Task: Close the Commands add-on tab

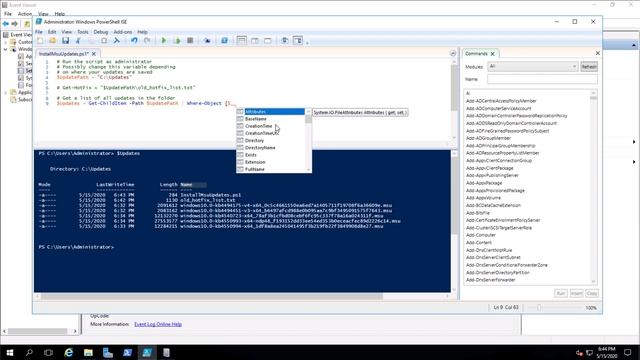Action: pos(493,54)
